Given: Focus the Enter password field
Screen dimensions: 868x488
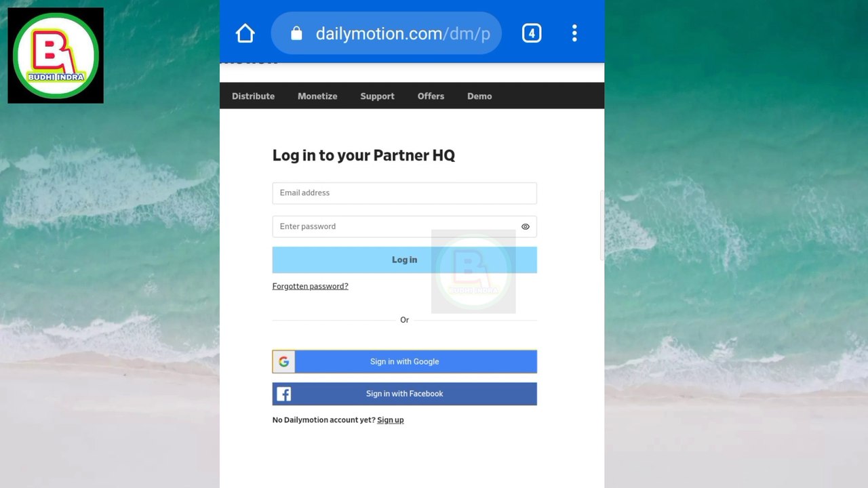Looking at the screenshot, I should (x=404, y=227).
